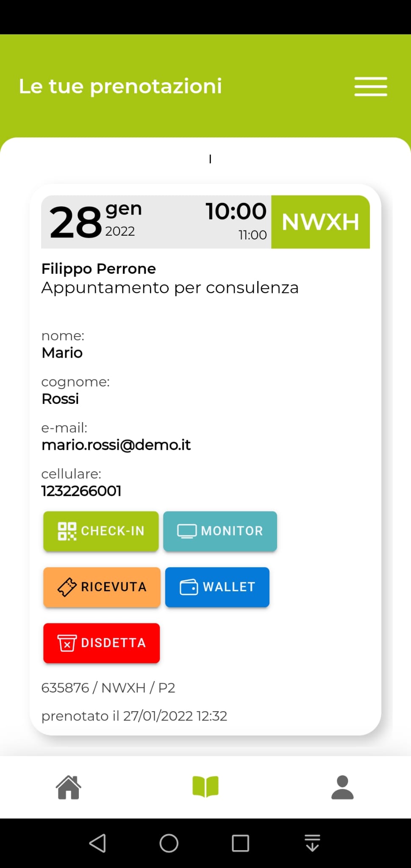Tap the orange RICEVUTA button
This screenshot has width=411, height=868.
(102, 587)
